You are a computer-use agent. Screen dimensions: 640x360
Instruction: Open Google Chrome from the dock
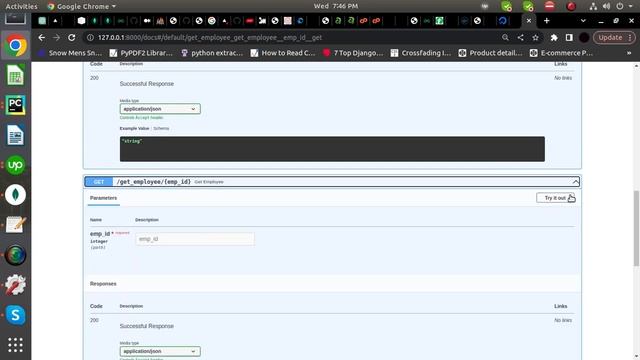(16, 45)
